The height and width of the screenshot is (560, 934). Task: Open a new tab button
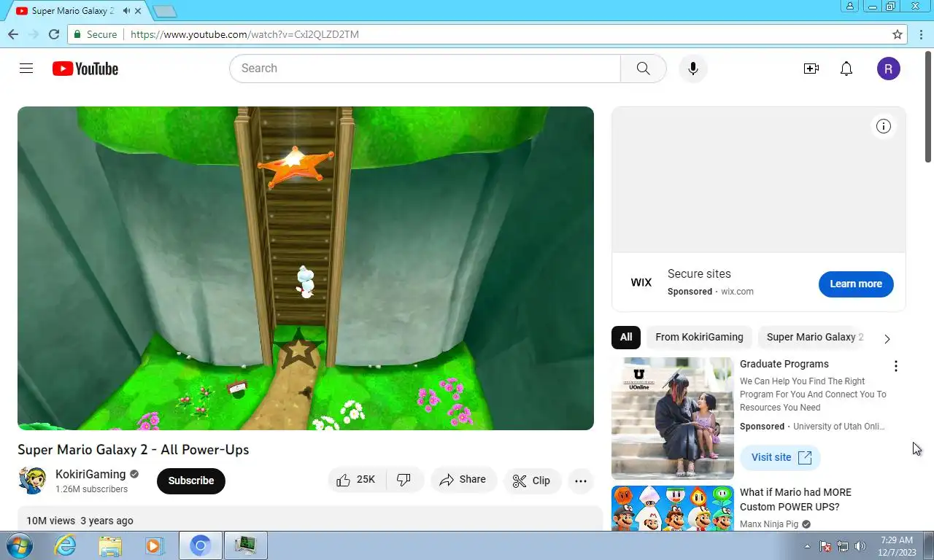tap(165, 11)
